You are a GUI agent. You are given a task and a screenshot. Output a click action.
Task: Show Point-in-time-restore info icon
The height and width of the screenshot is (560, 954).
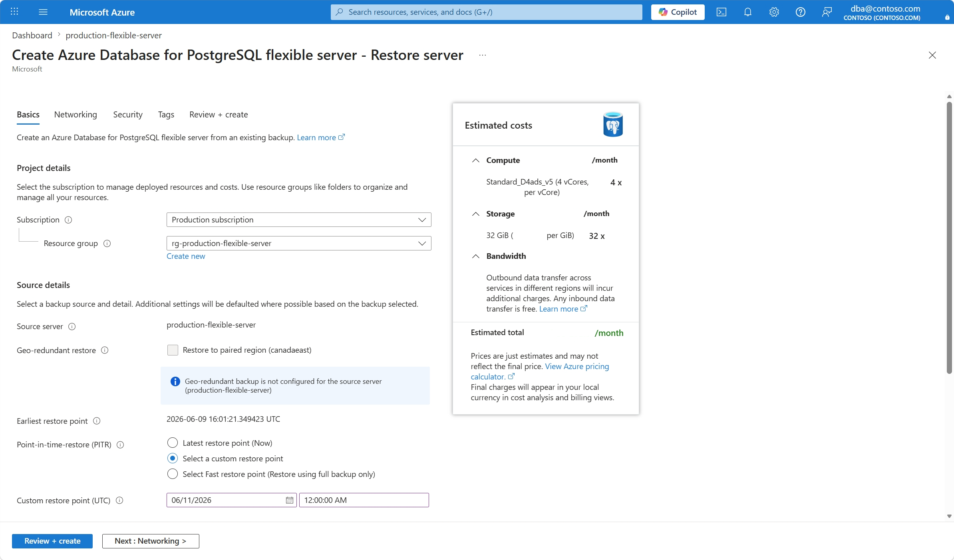(120, 445)
